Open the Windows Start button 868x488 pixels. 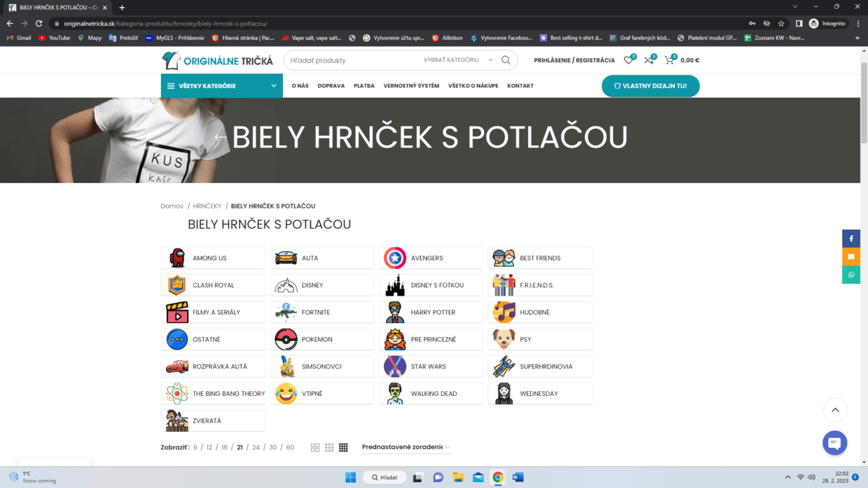(351, 477)
